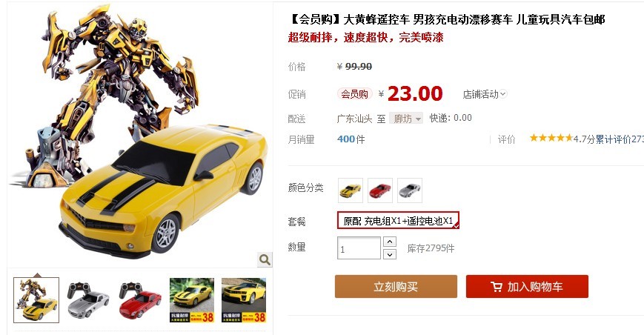This screenshot has height=335, width=644.
Task: Click the quantity input field
Action: [359, 248]
